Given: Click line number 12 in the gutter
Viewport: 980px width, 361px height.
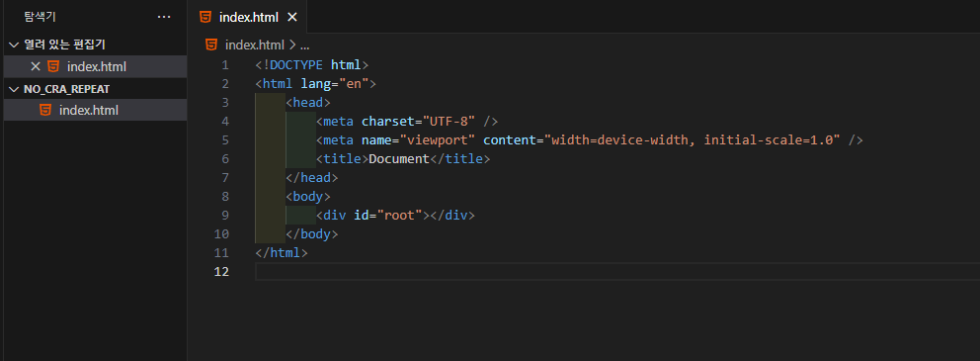Looking at the screenshot, I should [222, 272].
